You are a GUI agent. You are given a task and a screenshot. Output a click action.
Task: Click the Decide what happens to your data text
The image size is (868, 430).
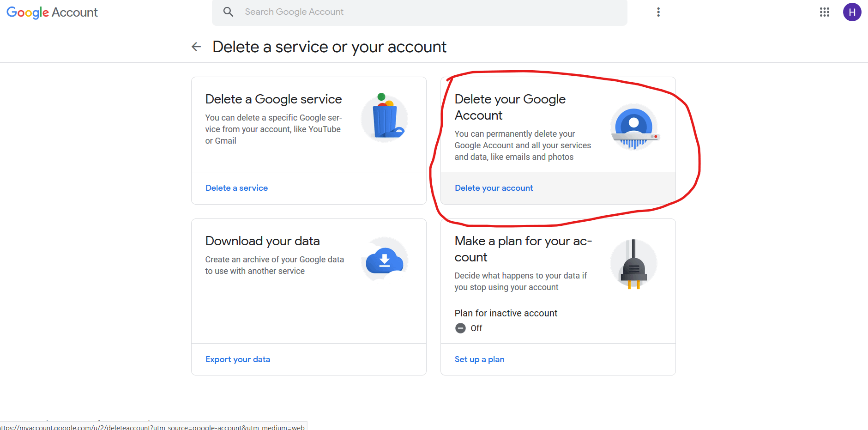(521, 281)
